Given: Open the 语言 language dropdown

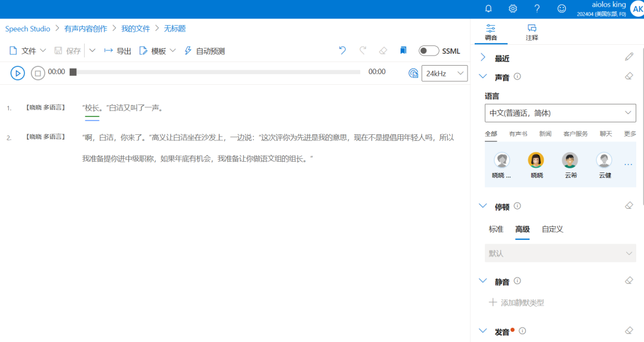Looking at the screenshot, I should click(560, 113).
